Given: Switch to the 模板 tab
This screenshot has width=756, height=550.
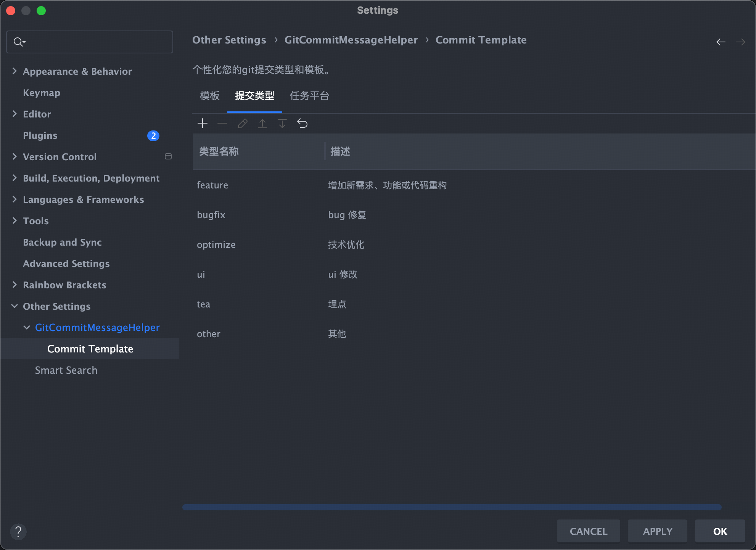Looking at the screenshot, I should tap(210, 96).
